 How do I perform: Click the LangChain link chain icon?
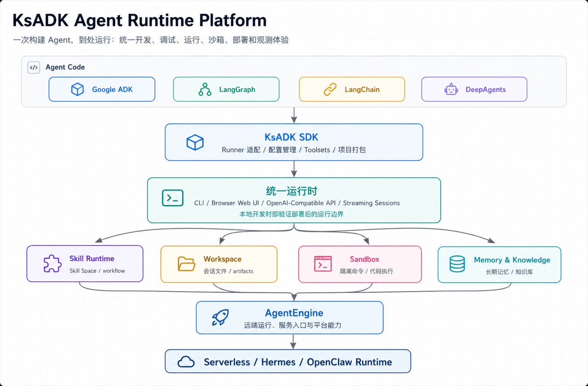pyautogui.click(x=330, y=89)
